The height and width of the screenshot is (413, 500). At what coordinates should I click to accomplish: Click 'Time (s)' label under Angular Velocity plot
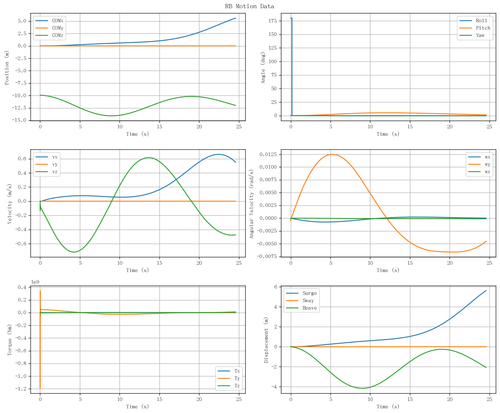point(388,270)
